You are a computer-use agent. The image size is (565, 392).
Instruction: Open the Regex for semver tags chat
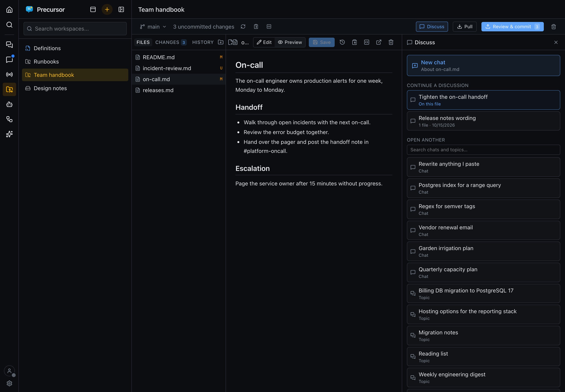(x=483, y=209)
